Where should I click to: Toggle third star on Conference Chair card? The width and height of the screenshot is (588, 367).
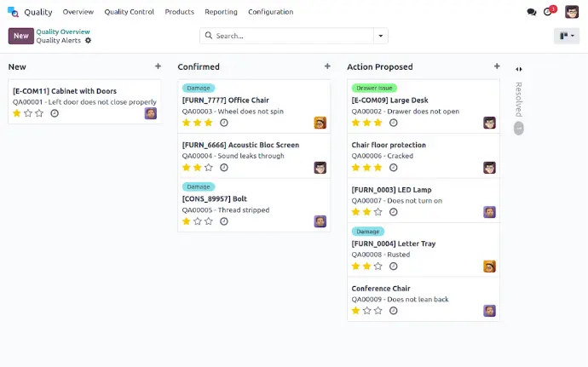click(379, 311)
